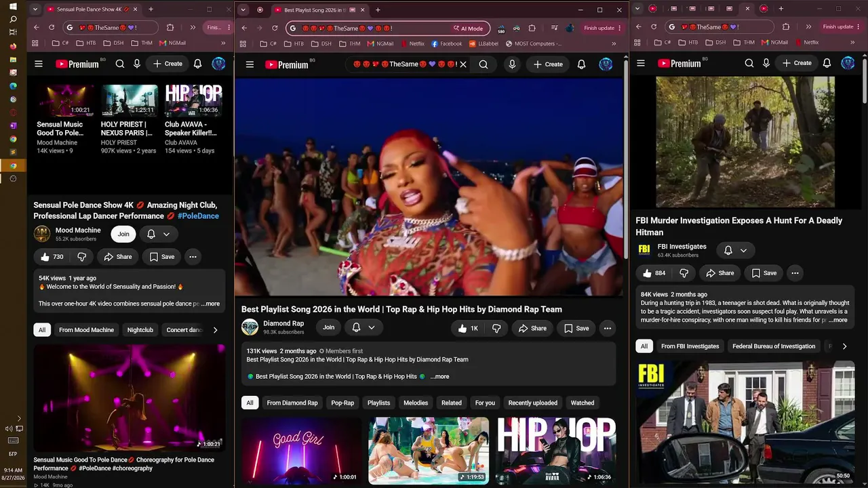The width and height of the screenshot is (868, 488).
Task: Click AI Mode in middle address bar
Action: coord(469,28)
